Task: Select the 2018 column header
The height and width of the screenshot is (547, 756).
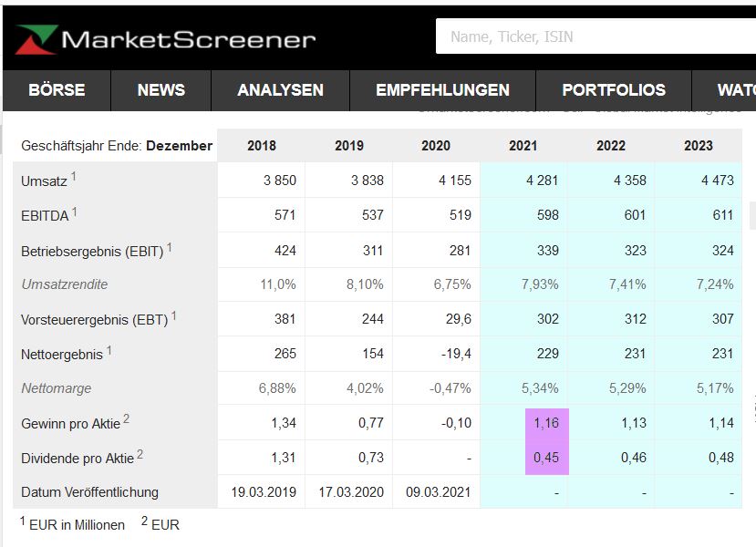Action: point(261,146)
